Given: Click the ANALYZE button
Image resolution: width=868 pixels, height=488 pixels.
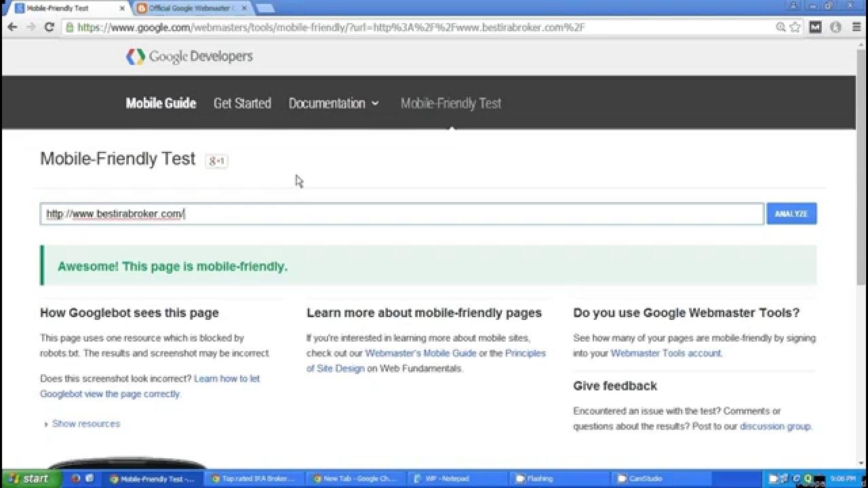Looking at the screenshot, I should click(x=791, y=213).
